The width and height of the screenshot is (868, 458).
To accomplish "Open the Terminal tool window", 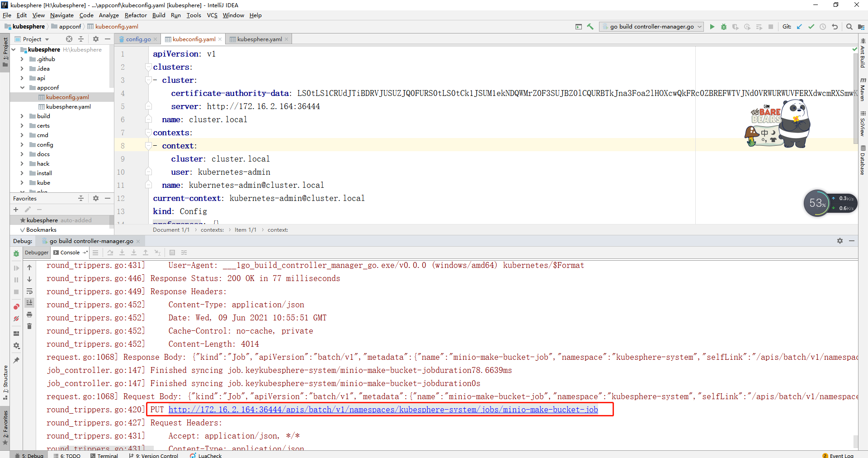I will 104,455.
